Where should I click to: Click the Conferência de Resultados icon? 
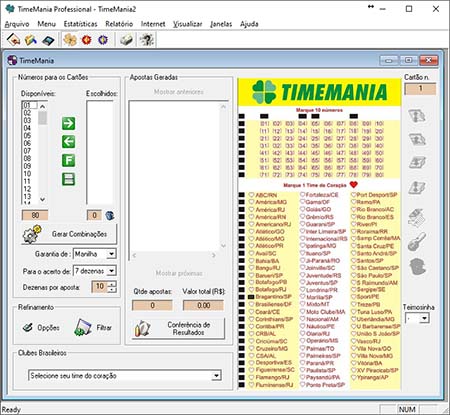tap(143, 328)
